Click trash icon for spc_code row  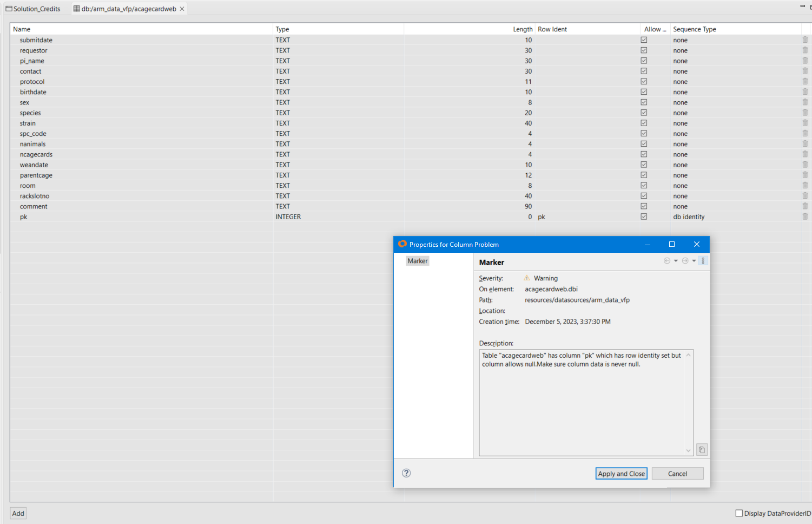click(x=805, y=134)
